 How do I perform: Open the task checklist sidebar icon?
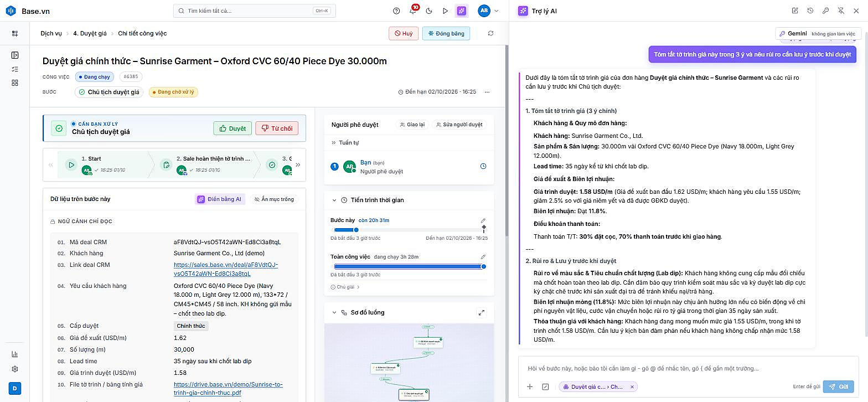(15, 69)
